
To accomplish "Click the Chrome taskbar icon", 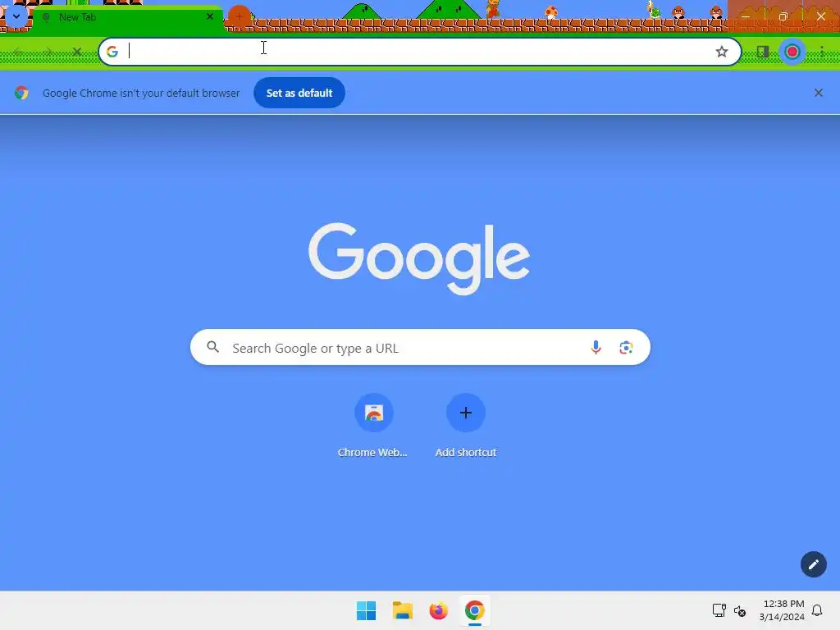I will 475,610.
